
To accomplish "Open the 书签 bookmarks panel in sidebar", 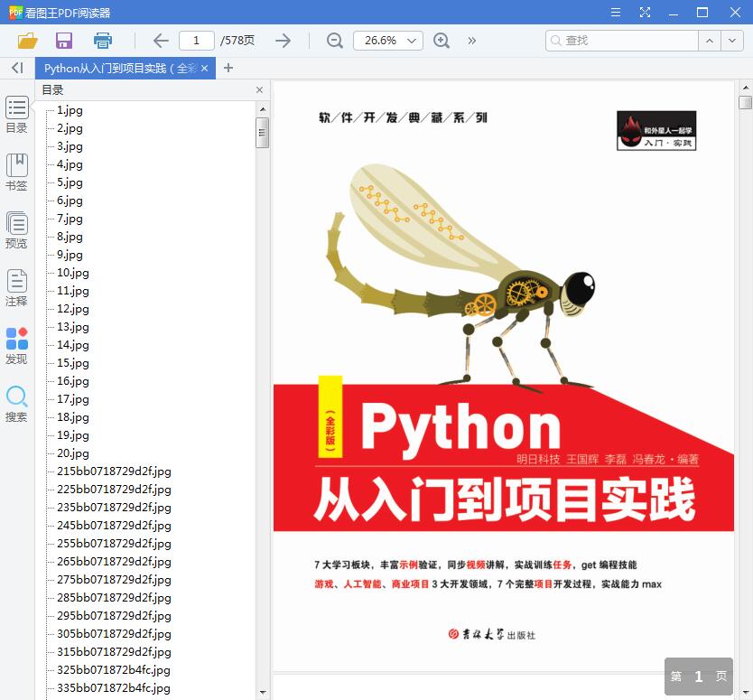I will click(16, 172).
